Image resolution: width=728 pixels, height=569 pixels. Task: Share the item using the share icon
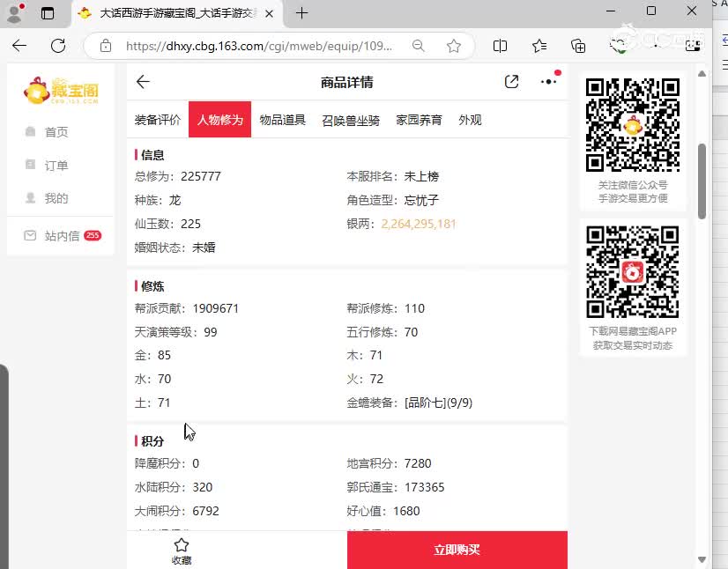point(511,82)
